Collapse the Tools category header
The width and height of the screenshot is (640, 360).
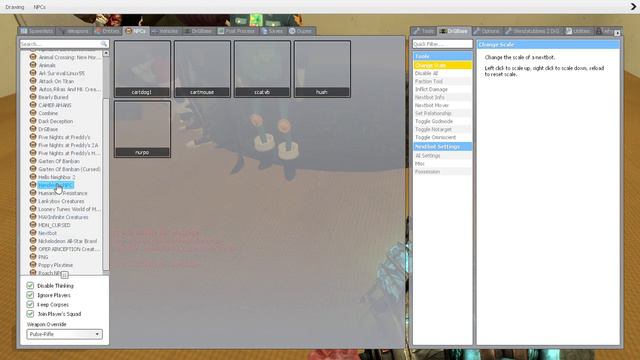[442, 56]
